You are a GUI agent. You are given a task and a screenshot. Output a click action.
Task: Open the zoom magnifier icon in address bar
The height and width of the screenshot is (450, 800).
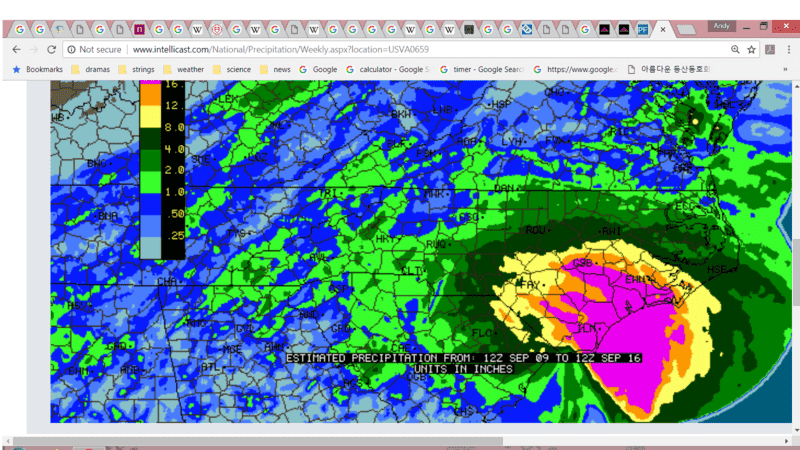735,49
